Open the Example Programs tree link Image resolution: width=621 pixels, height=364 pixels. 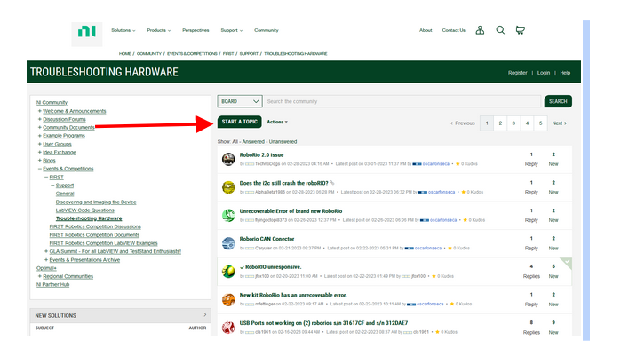point(64,136)
